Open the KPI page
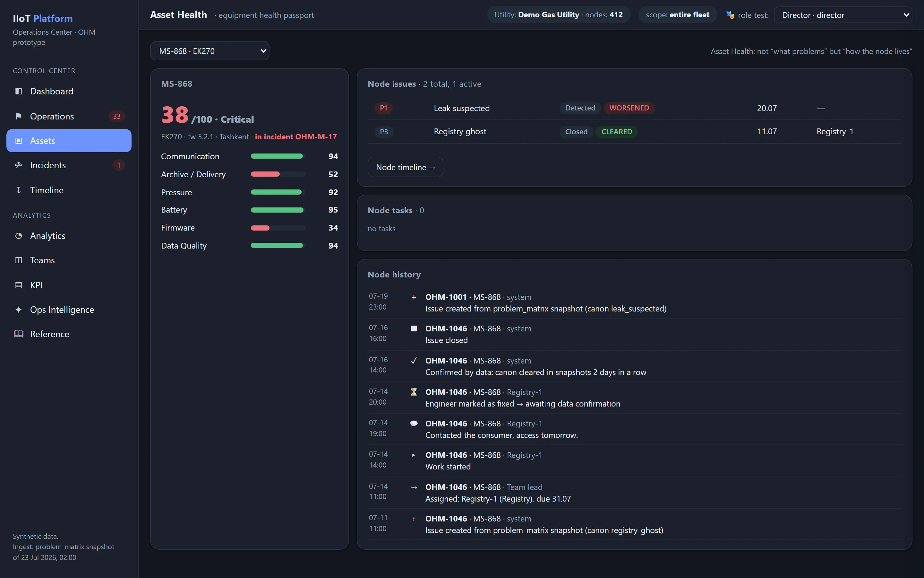This screenshot has height=578, width=924. click(x=69, y=285)
